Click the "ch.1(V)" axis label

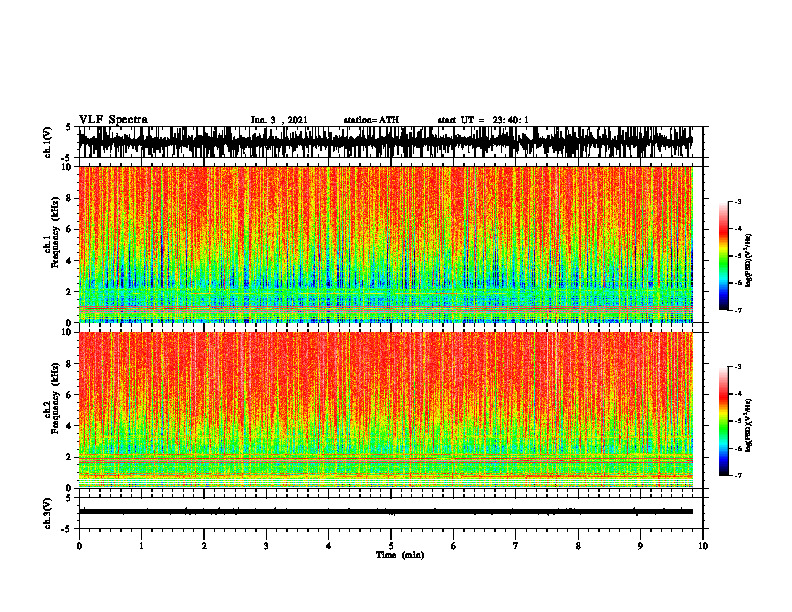[x=48, y=142]
